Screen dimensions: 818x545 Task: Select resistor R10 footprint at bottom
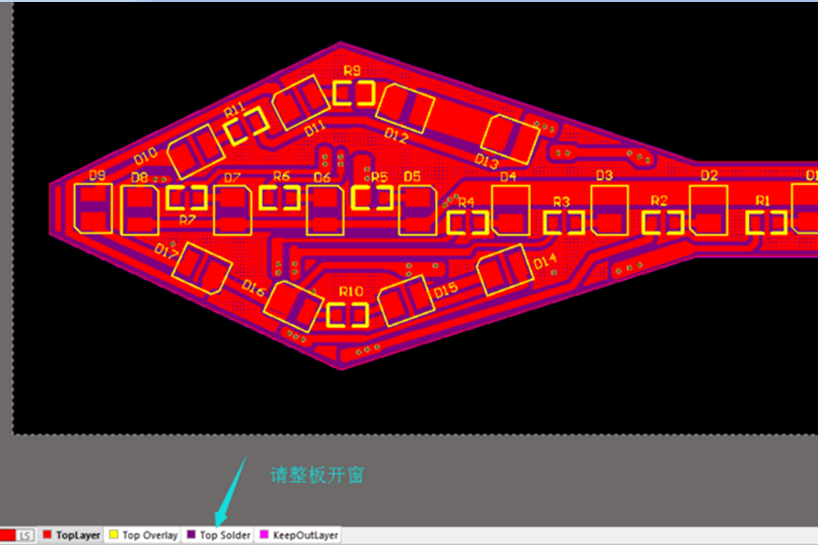348,316
